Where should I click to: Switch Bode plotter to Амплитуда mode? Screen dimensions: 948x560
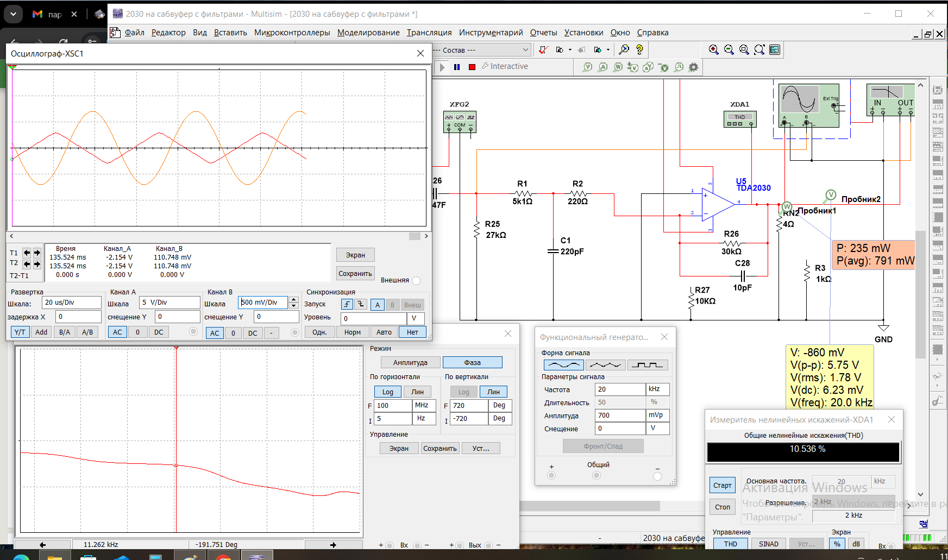(410, 362)
